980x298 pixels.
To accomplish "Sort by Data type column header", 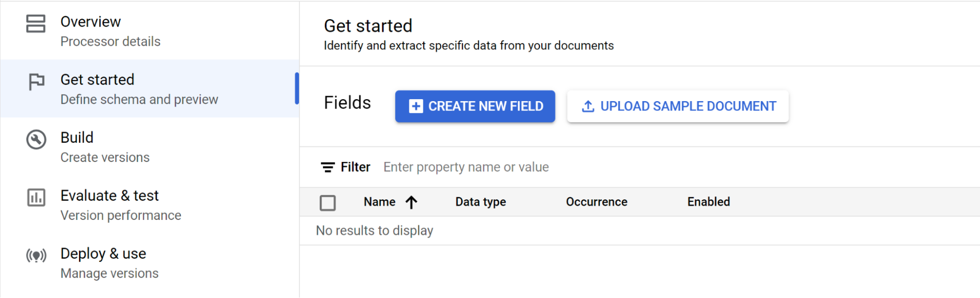I will click(480, 202).
